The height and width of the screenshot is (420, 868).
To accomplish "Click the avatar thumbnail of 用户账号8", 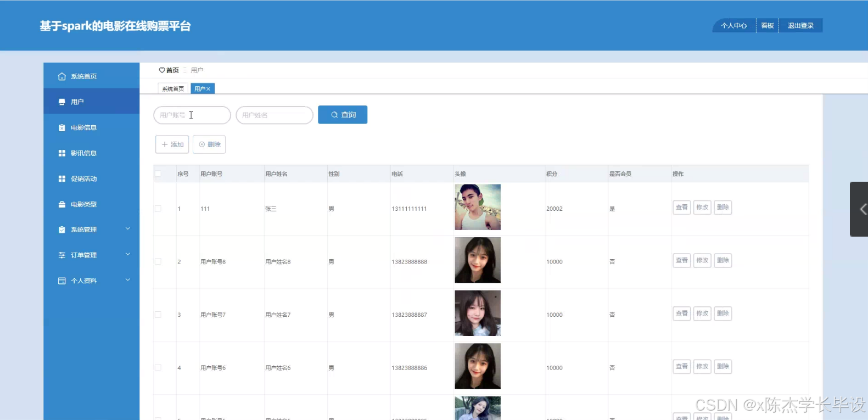I will pos(478,260).
